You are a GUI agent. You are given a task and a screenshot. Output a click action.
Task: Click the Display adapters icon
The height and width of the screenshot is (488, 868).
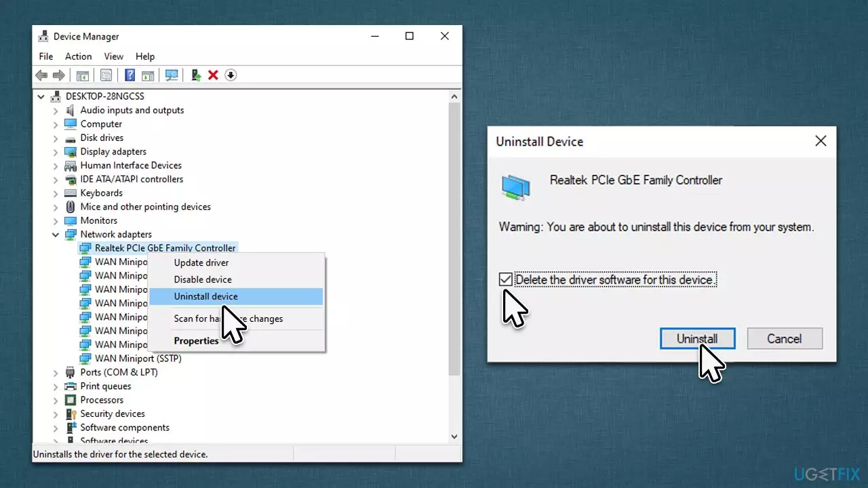pyautogui.click(x=71, y=152)
